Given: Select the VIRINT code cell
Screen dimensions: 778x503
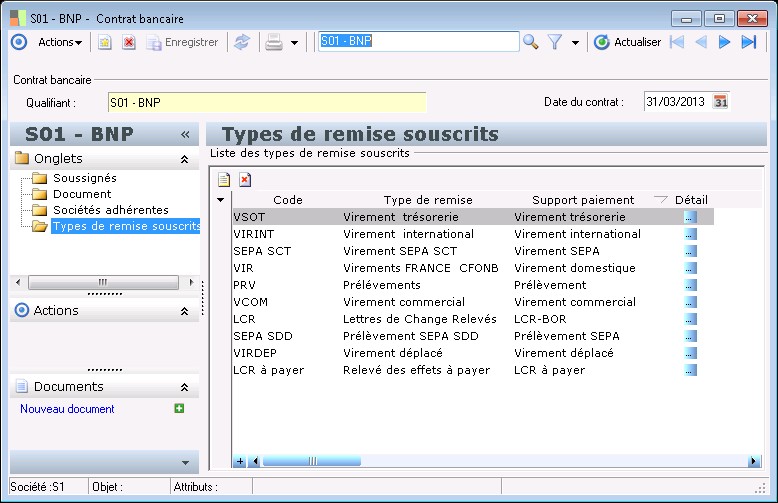Looking at the screenshot, I should tap(254, 234).
